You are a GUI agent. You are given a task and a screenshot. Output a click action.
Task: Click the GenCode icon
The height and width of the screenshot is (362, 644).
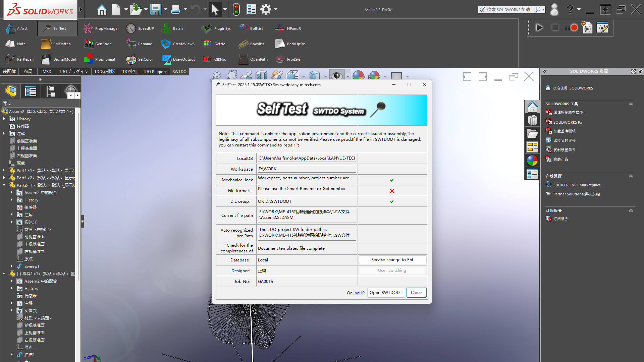[89, 44]
